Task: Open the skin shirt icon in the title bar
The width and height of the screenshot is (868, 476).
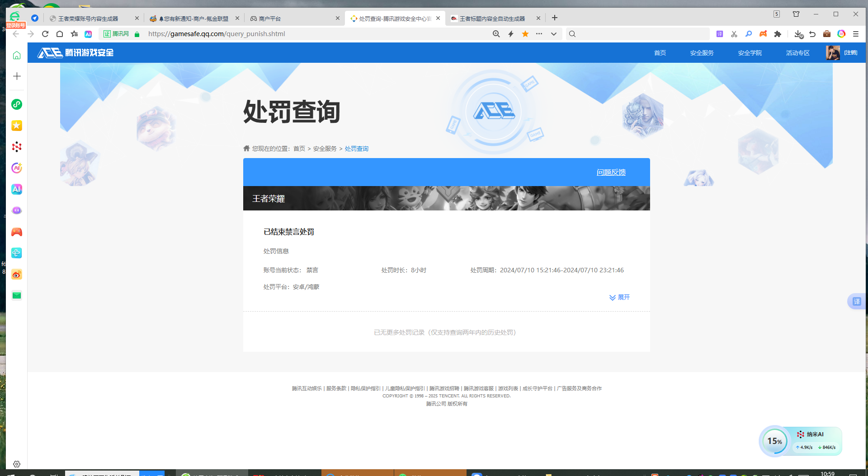Action: [x=796, y=14]
